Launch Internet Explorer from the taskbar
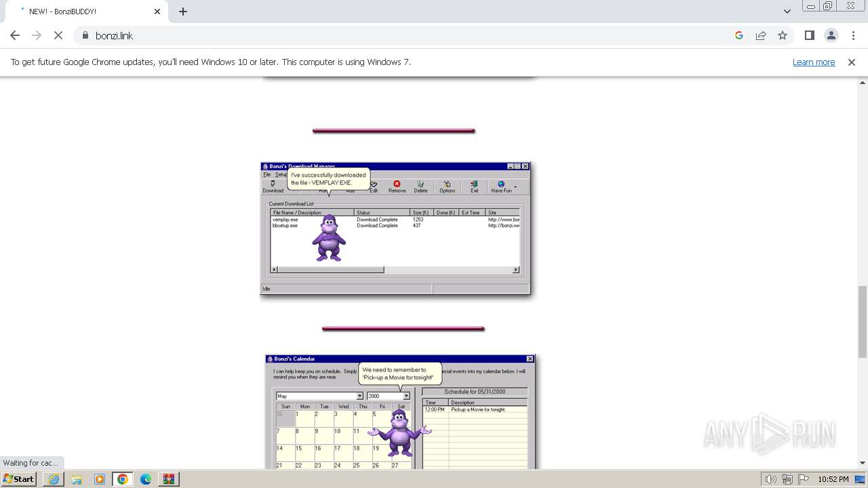The image size is (868, 488). point(54,479)
